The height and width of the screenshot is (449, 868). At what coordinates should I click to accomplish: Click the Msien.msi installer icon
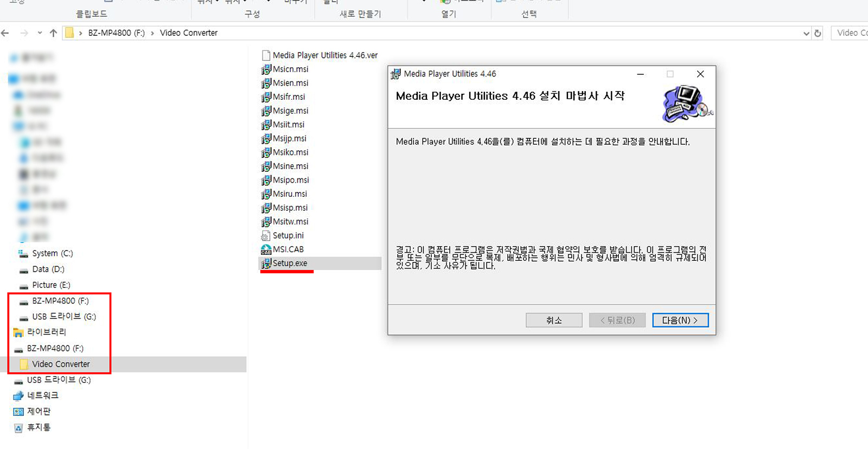[x=266, y=84]
